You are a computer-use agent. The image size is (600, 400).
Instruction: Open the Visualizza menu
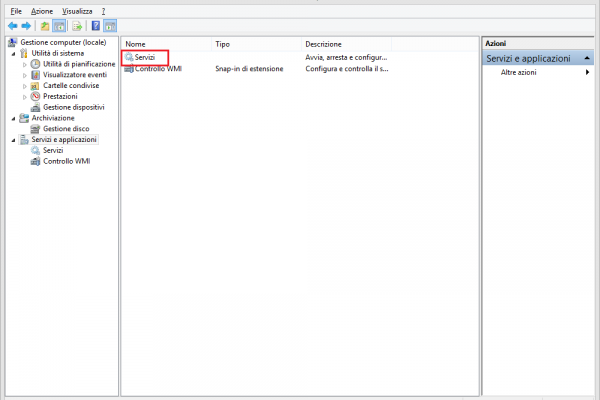pyautogui.click(x=77, y=11)
